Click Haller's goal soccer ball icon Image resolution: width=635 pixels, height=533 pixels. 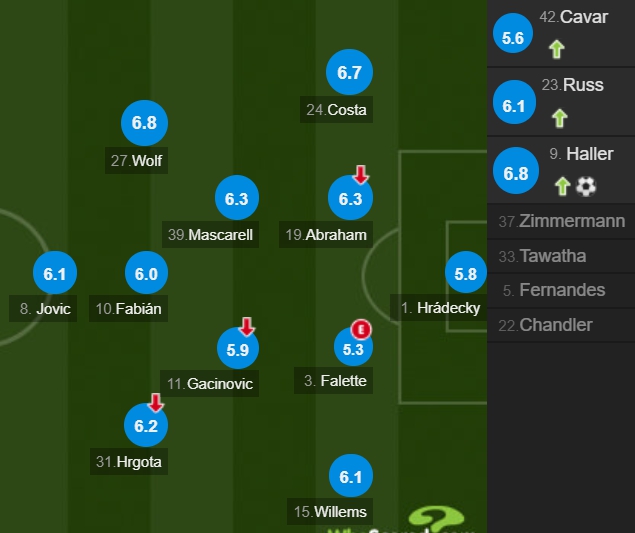(586, 187)
